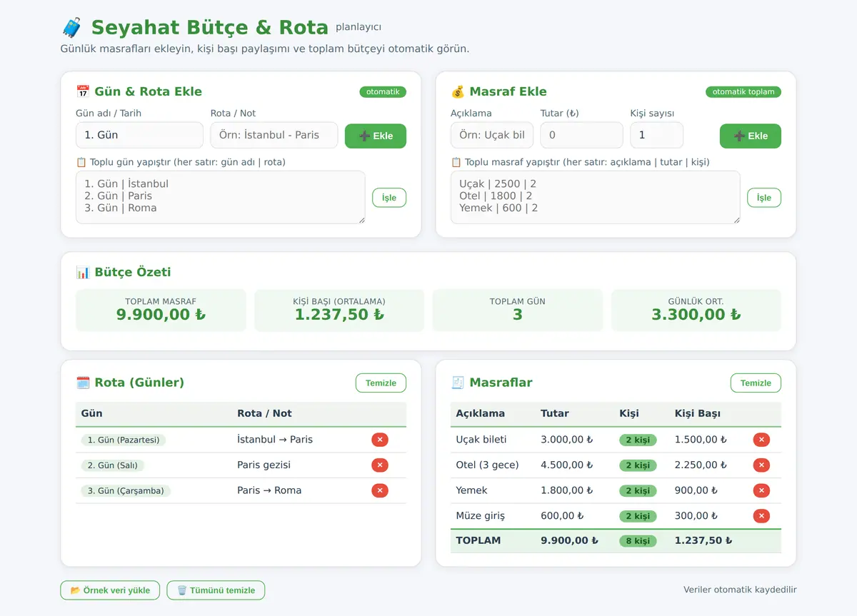
Task: Focus the expense Açıklama input
Action: (x=492, y=135)
